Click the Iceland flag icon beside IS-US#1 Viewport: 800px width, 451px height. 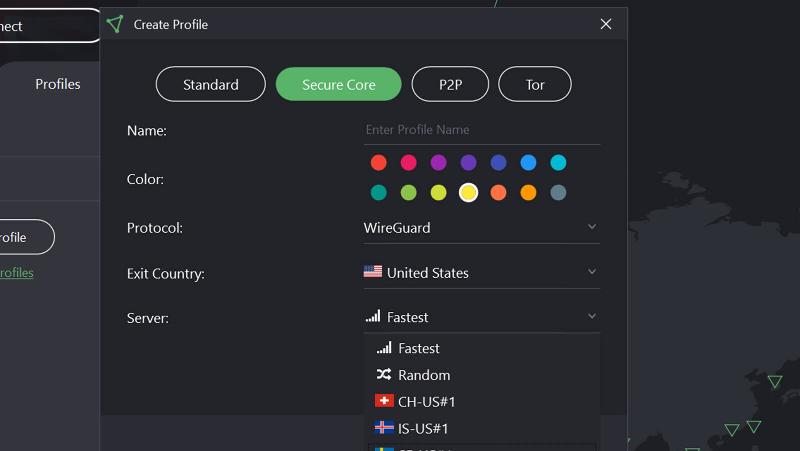pyautogui.click(x=384, y=427)
